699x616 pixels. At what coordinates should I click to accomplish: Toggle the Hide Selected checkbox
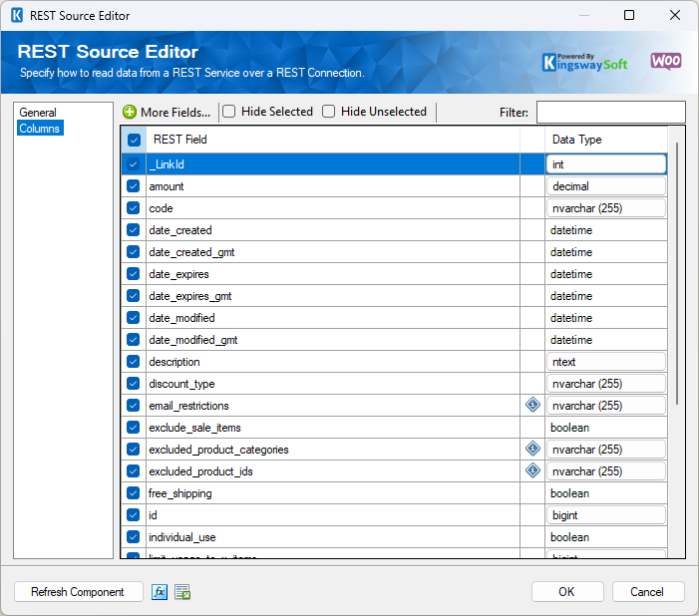229,111
